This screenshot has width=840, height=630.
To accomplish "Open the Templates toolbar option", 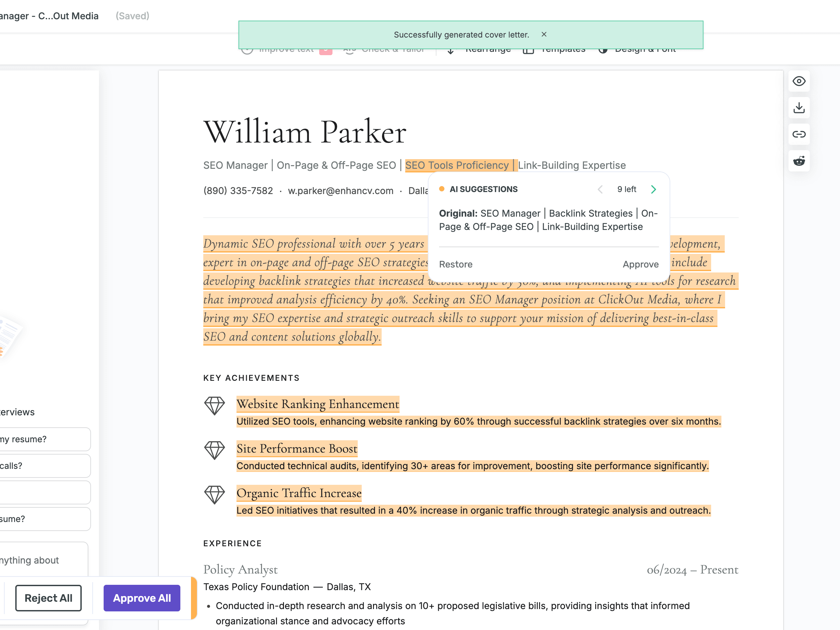I will [x=554, y=50].
